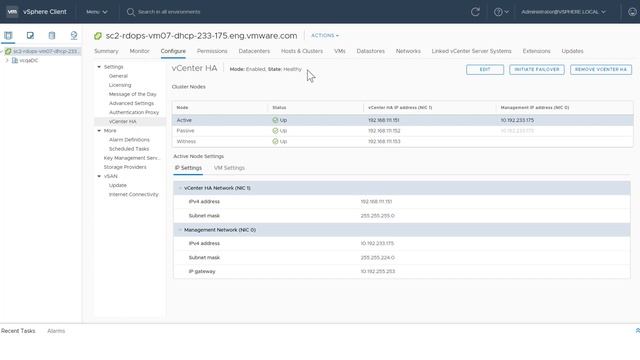Switch to the Summary tab
The width and height of the screenshot is (640, 360).
[106, 51]
